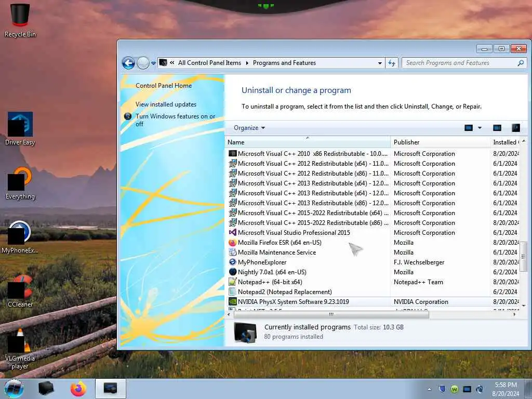Sort list by Name column header
The image size is (532, 399).
(308, 142)
